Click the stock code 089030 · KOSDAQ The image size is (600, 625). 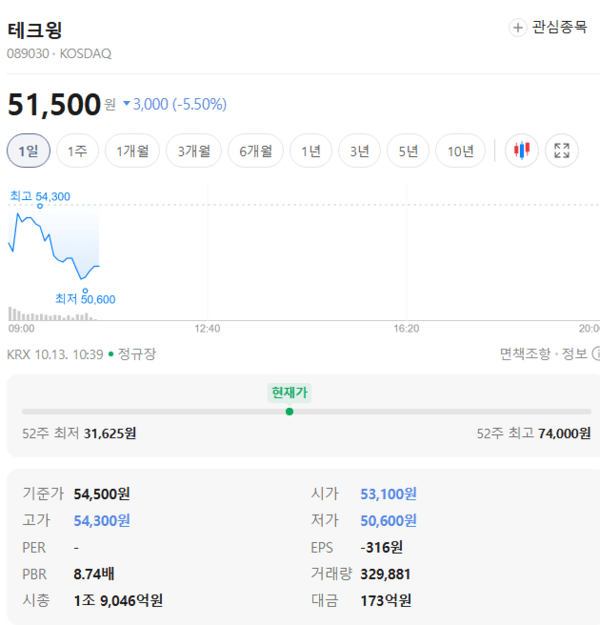59,54
